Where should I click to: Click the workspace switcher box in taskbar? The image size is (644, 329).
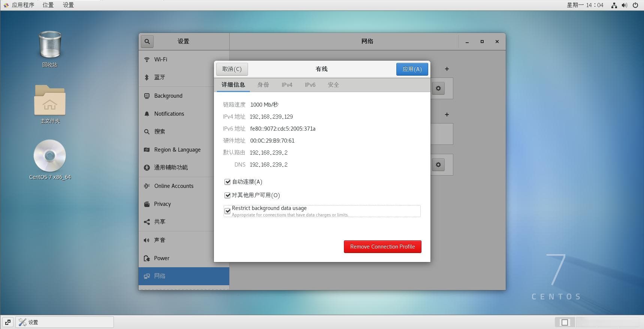point(565,322)
